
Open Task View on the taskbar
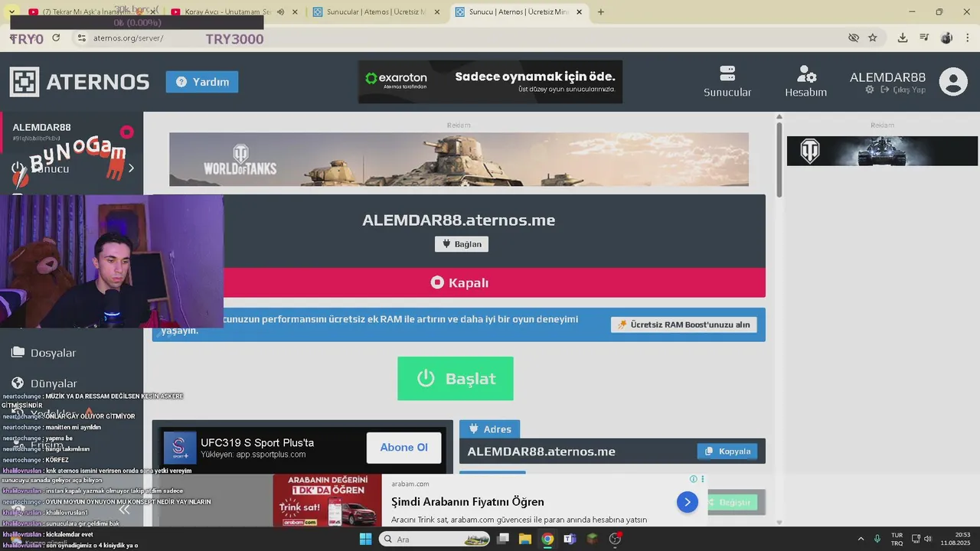(x=503, y=539)
